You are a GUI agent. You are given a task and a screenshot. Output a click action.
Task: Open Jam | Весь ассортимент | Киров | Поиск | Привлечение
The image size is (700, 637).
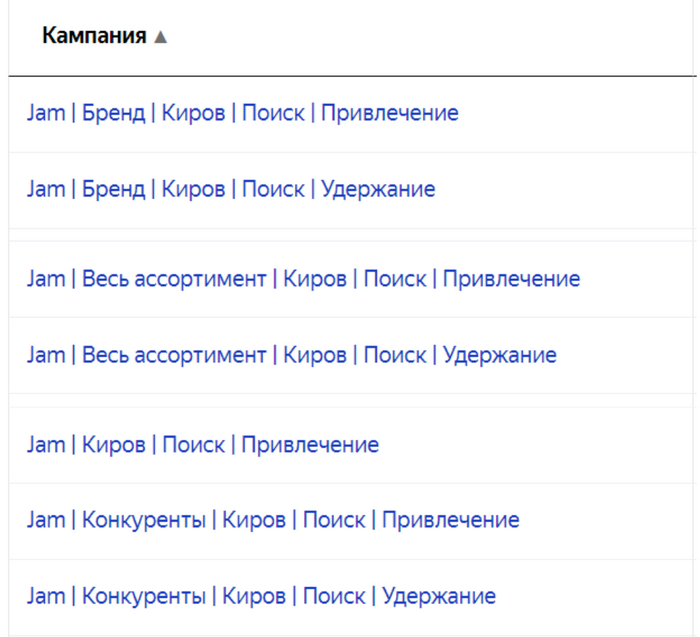(x=303, y=278)
